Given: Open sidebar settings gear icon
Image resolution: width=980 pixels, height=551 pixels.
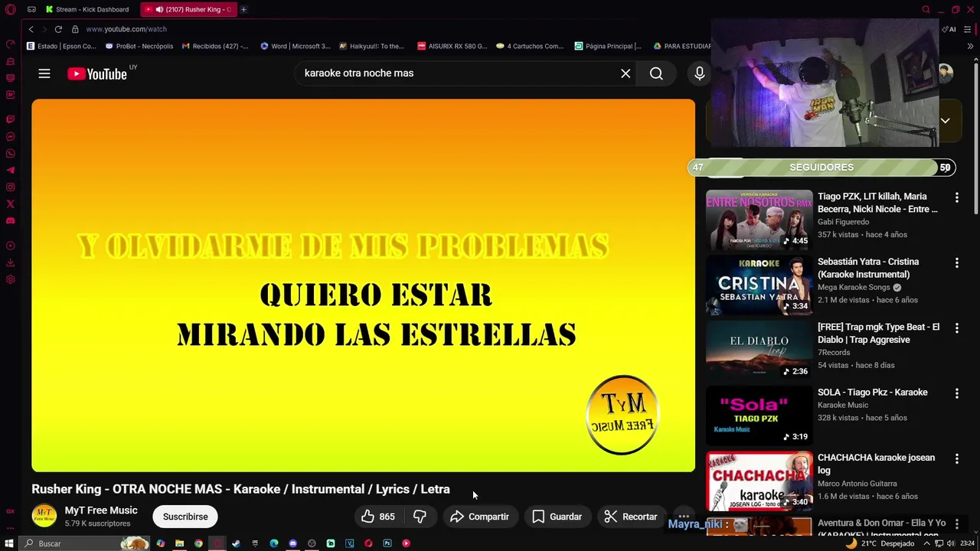Looking at the screenshot, I should pyautogui.click(x=11, y=279).
